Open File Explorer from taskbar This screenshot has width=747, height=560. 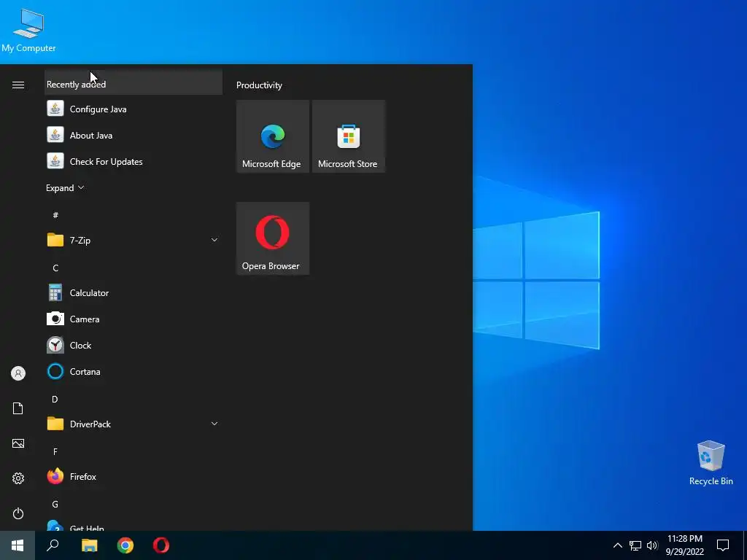coord(89,545)
